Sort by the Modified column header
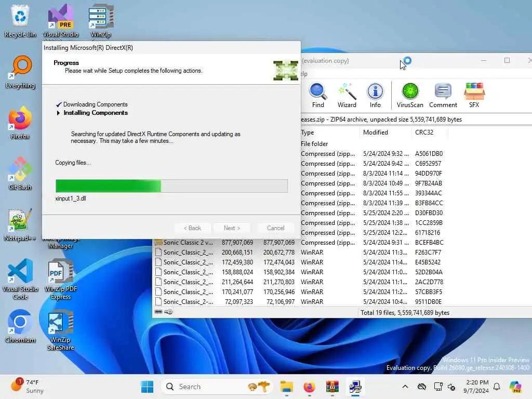Viewport: 532px width, 399px height. pos(385,132)
